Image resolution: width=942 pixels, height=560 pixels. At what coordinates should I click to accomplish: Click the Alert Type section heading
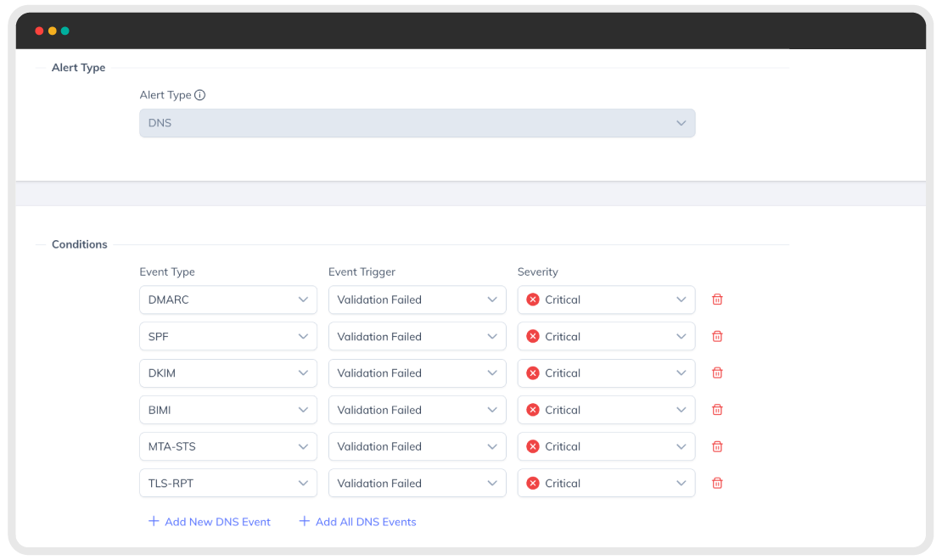coord(79,67)
